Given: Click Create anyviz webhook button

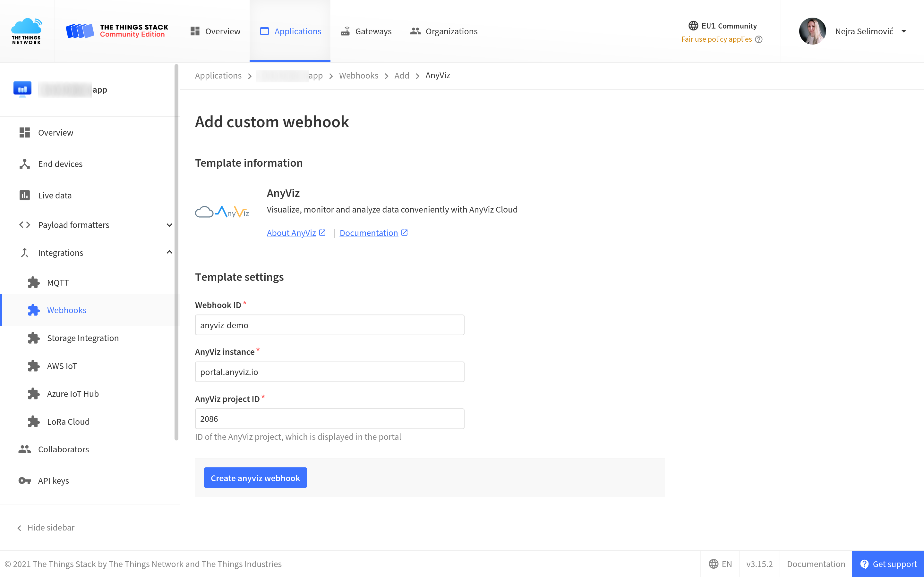Looking at the screenshot, I should tap(255, 477).
